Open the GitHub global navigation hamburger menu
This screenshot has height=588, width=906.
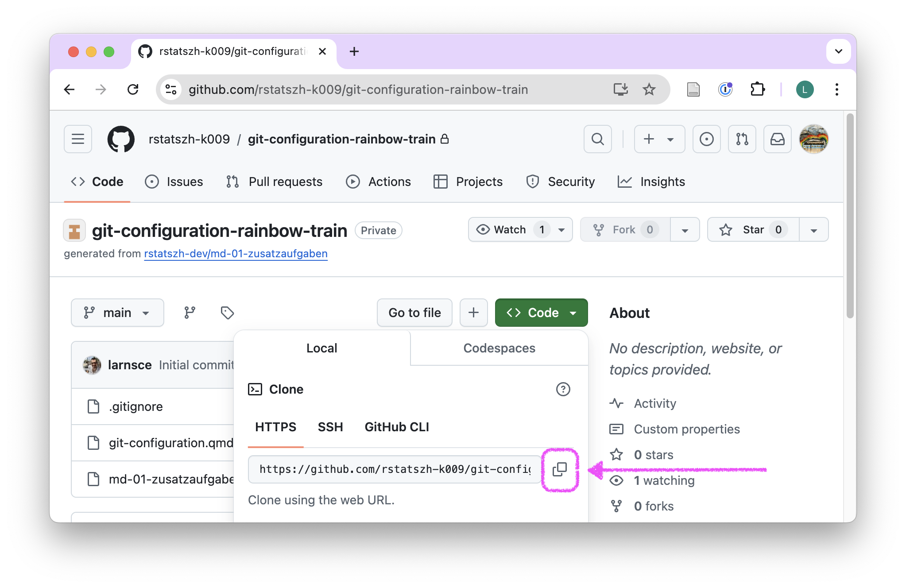78,139
